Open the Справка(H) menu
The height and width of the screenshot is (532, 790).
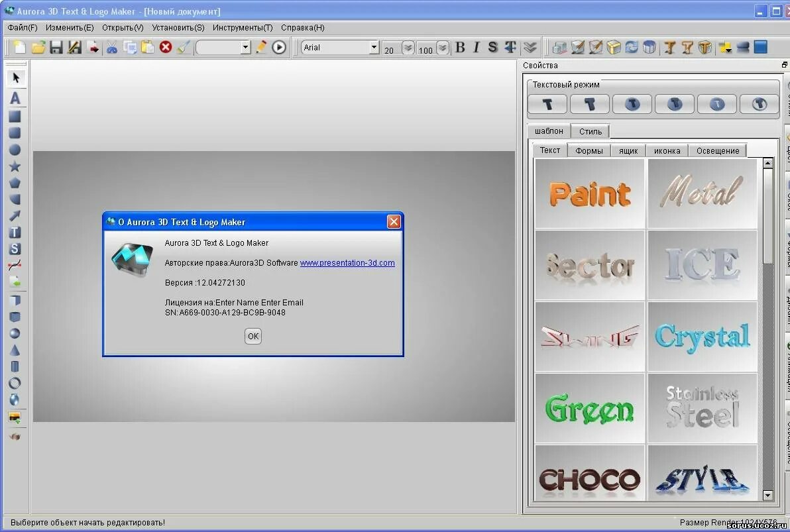point(303,28)
